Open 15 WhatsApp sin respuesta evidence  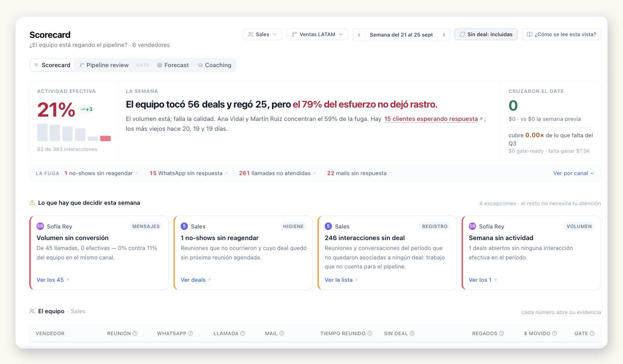pos(189,173)
